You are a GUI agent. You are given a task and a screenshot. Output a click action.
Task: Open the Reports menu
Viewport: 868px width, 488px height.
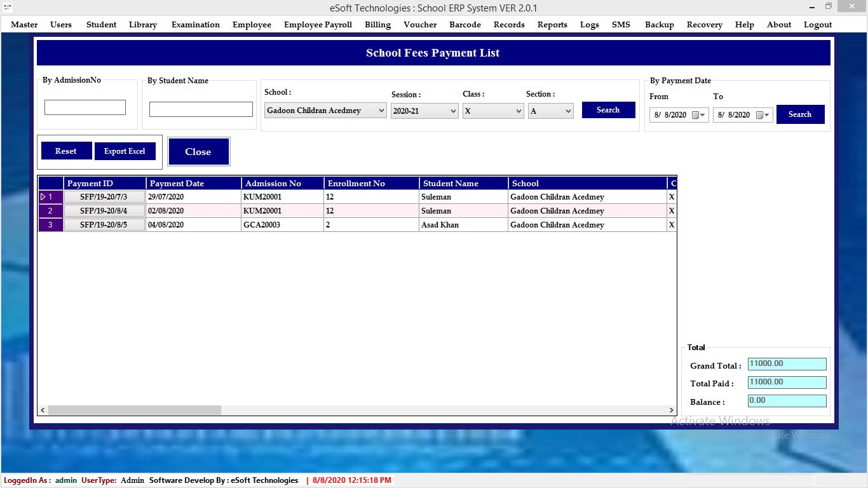552,25
